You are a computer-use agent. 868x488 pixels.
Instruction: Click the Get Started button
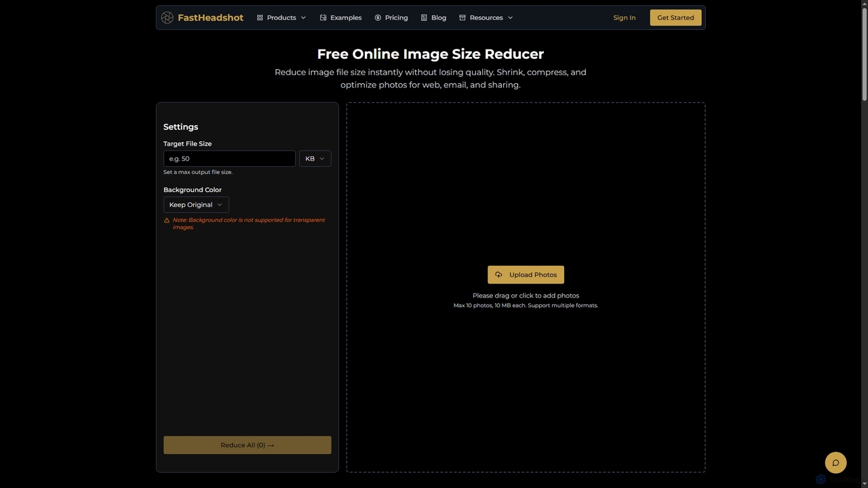click(675, 18)
